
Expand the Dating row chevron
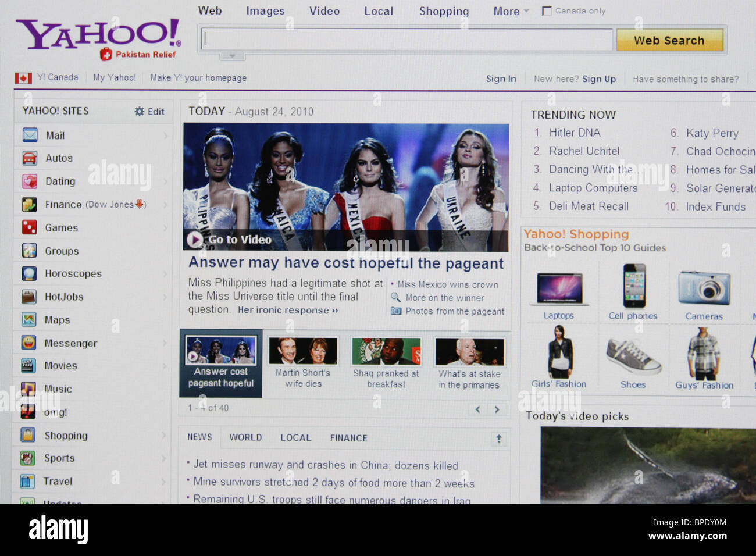coord(165,181)
